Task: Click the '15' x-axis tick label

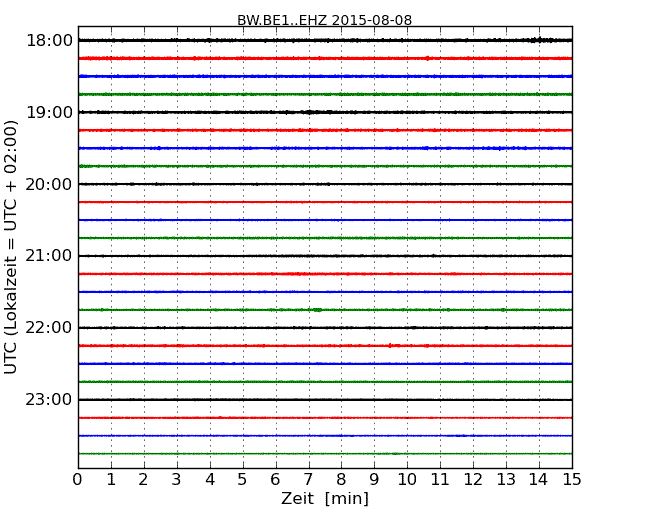Action: 572,480
